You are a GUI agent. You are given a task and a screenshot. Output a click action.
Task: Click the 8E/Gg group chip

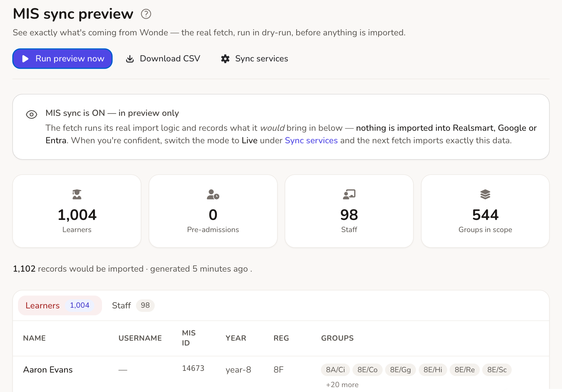tap(400, 370)
